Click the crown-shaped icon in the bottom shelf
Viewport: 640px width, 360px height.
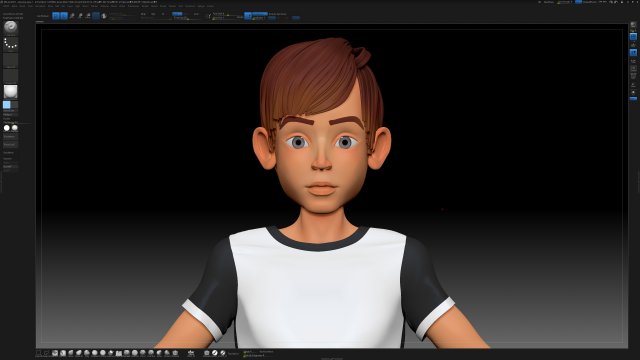point(191,353)
